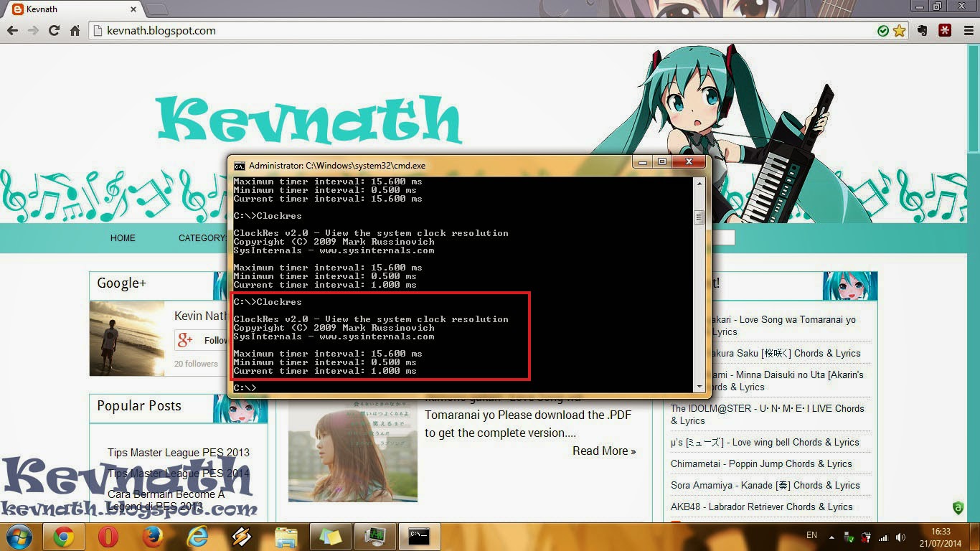
Task: Open Sora Amamiya Kanade Chords link
Action: [x=765, y=485]
